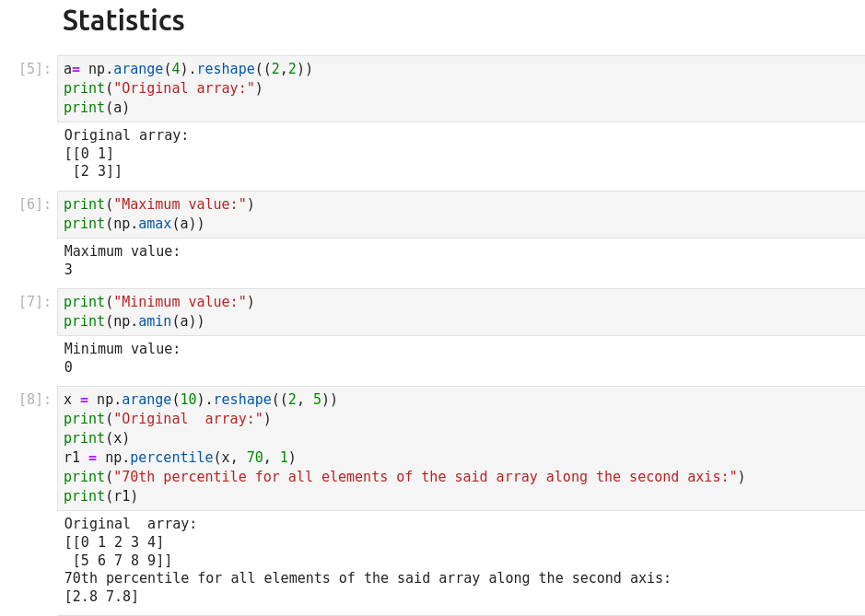Place cursor on the np.percentile line
This screenshot has height=616, width=865.
tap(180, 458)
